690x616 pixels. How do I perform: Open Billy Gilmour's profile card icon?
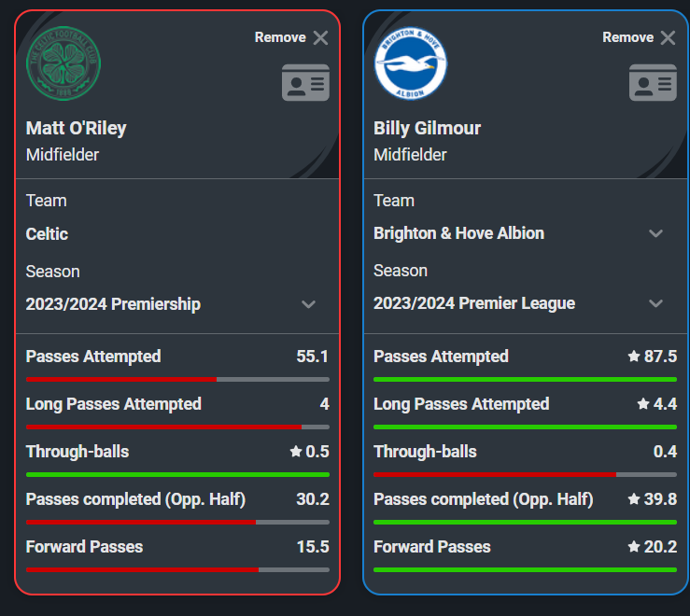click(x=653, y=82)
